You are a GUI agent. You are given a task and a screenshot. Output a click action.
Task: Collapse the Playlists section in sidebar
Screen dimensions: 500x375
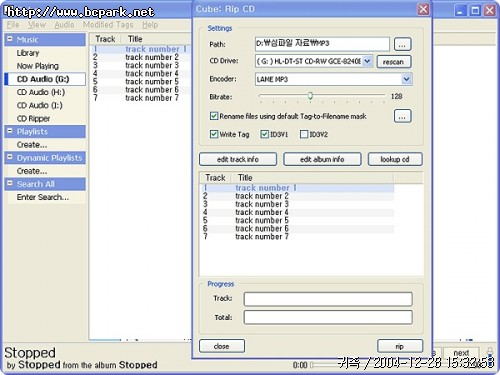[x=10, y=131]
